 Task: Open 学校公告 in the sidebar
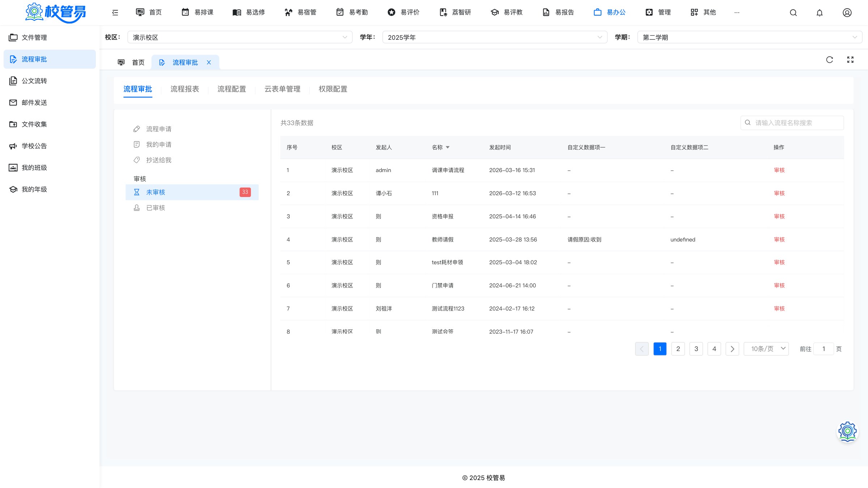click(x=50, y=146)
